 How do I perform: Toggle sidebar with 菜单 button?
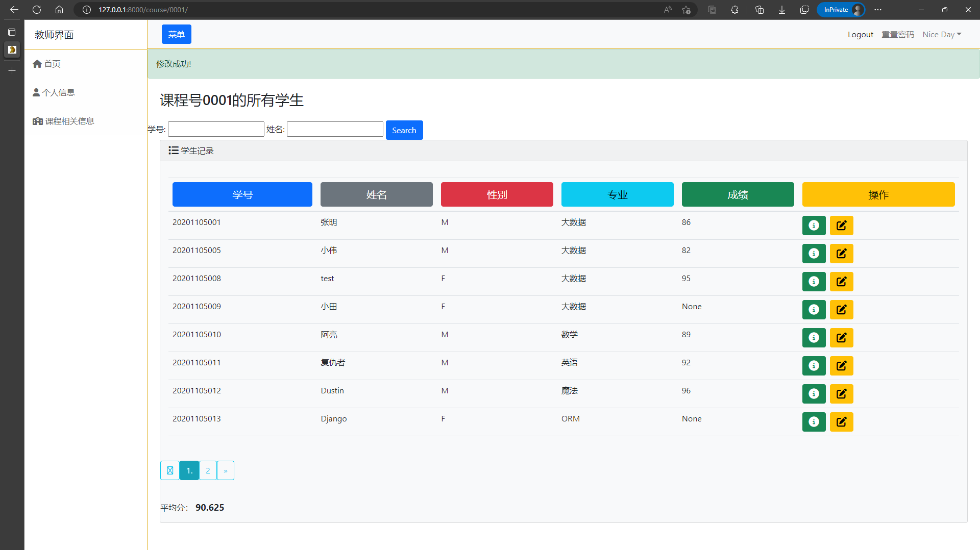tap(177, 34)
